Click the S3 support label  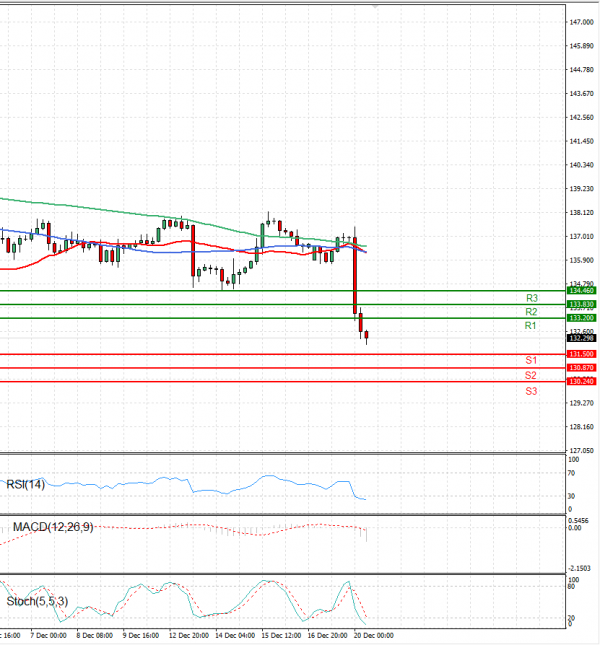(x=531, y=391)
